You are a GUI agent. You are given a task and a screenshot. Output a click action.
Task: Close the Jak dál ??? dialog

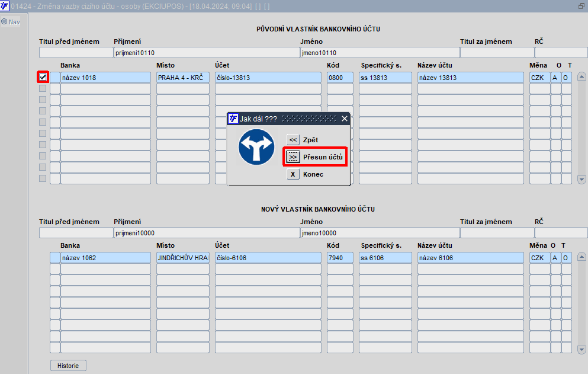click(345, 119)
